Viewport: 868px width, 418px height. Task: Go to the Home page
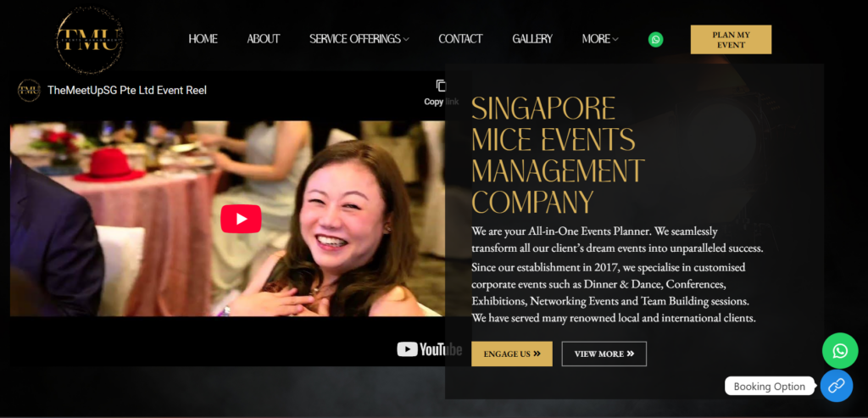(x=203, y=39)
